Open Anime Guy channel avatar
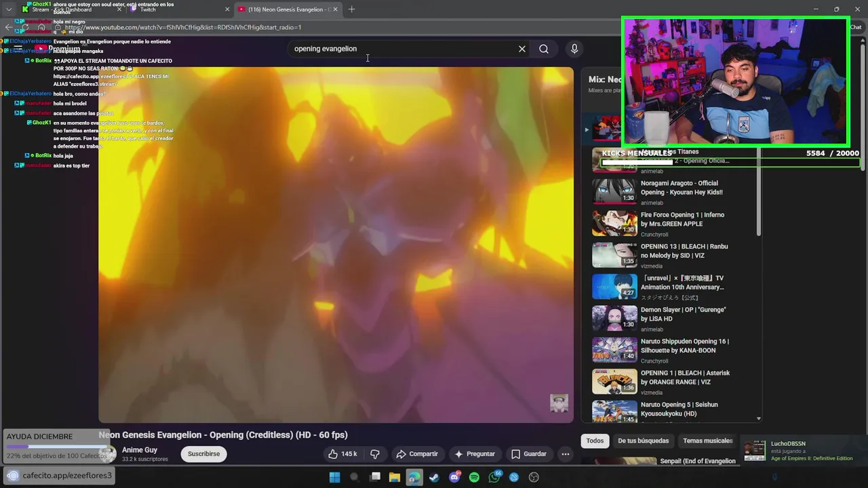The image size is (868, 488). (108, 454)
